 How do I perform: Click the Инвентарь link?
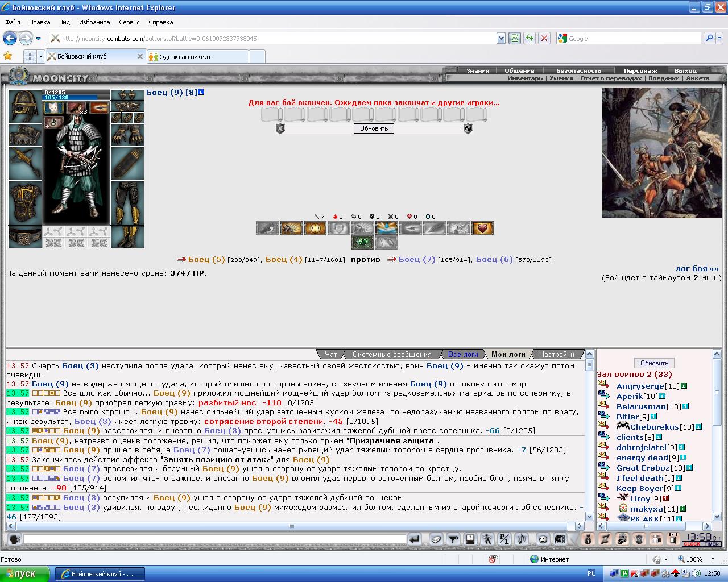click(525, 78)
